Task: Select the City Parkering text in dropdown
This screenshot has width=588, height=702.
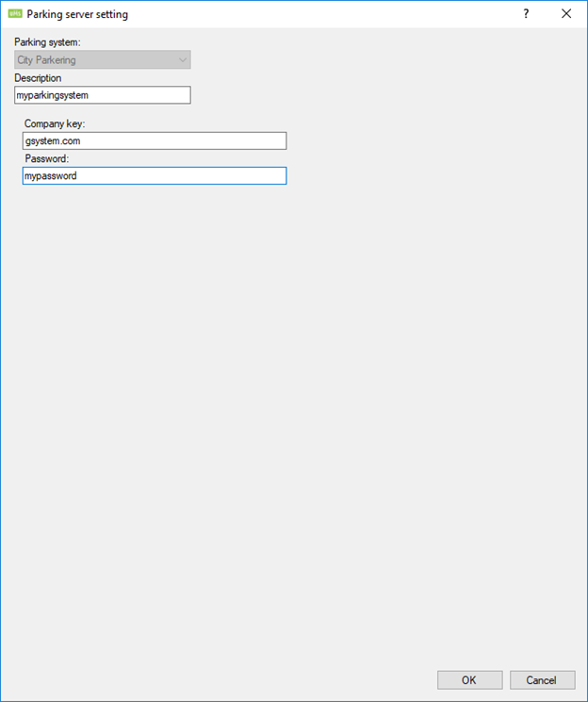Action: point(47,60)
